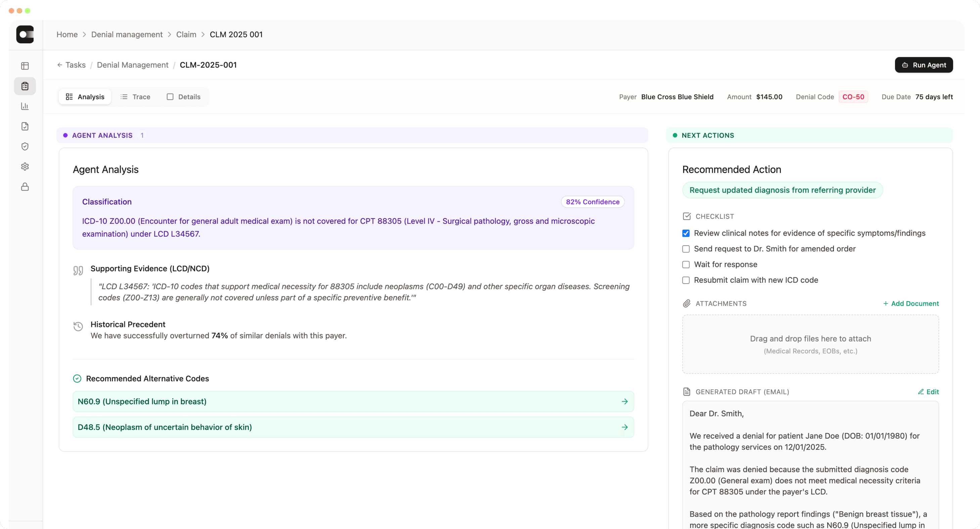Open Settings via the gear icon
Image resolution: width=980 pixels, height=529 pixels.
25,166
